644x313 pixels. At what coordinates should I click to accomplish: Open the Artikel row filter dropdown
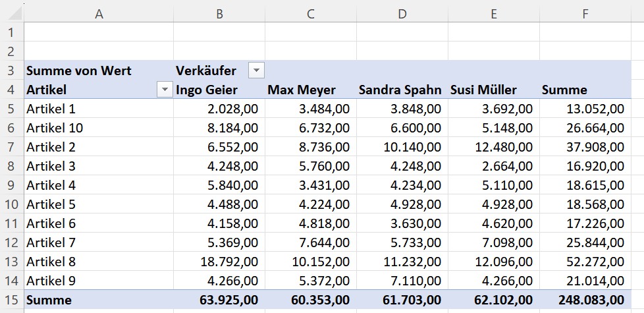[x=165, y=90]
